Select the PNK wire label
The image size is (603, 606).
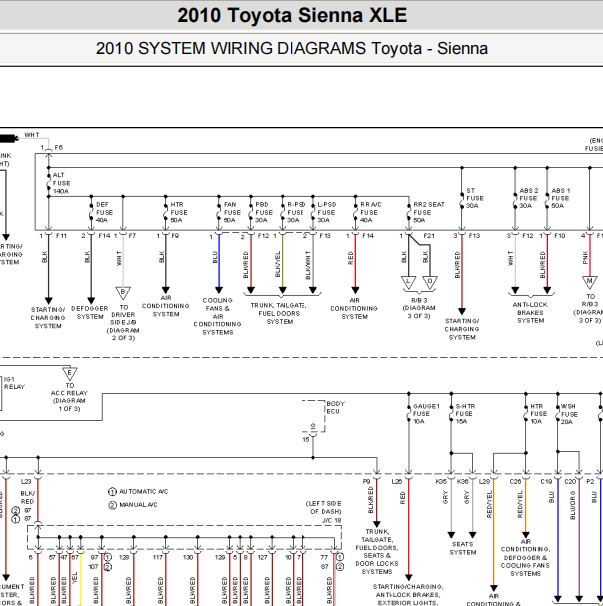pyautogui.click(x=585, y=257)
